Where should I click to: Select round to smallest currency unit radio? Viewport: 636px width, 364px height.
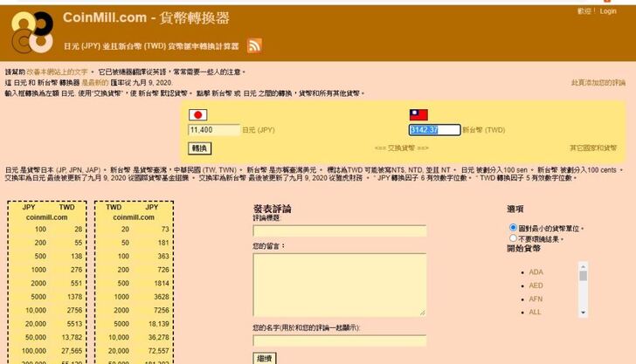coord(513,228)
